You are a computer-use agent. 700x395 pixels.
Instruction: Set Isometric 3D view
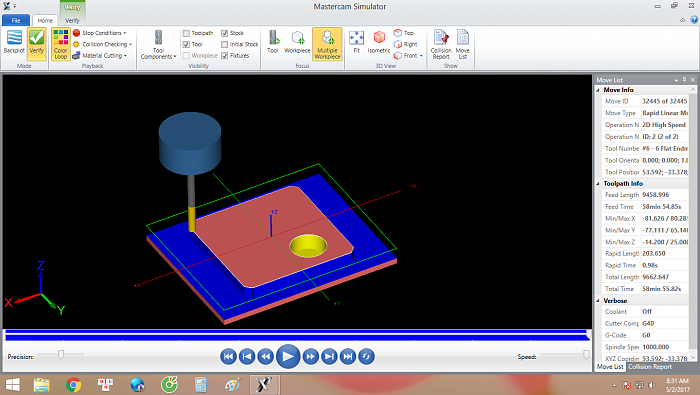(x=379, y=42)
